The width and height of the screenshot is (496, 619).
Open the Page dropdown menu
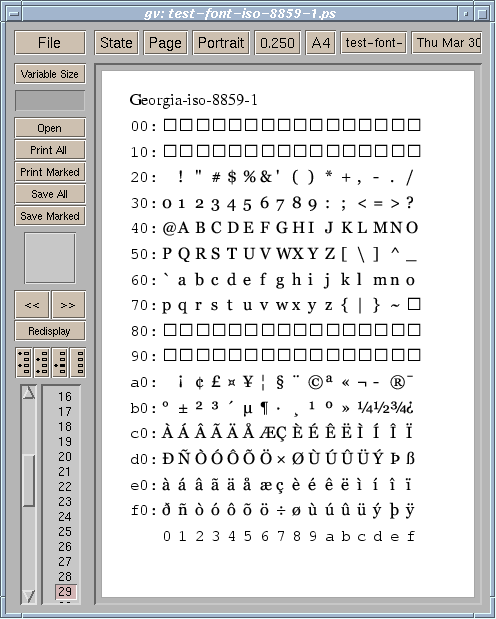click(x=165, y=43)
